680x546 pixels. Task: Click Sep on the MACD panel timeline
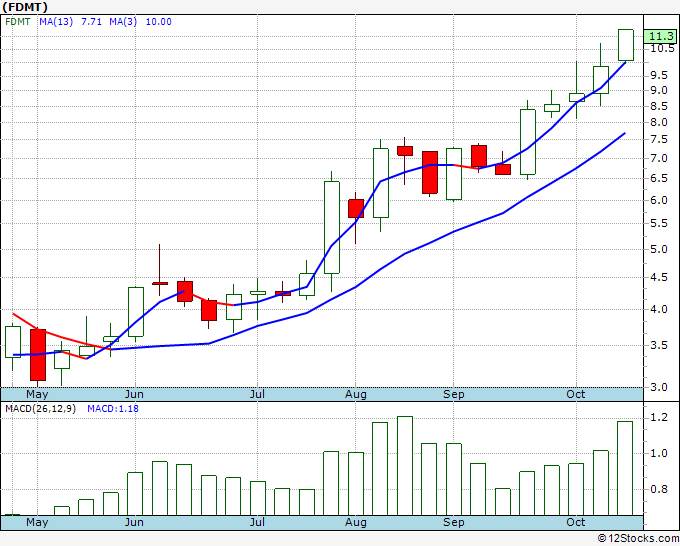pyautogui.click(x=454, y=523)
